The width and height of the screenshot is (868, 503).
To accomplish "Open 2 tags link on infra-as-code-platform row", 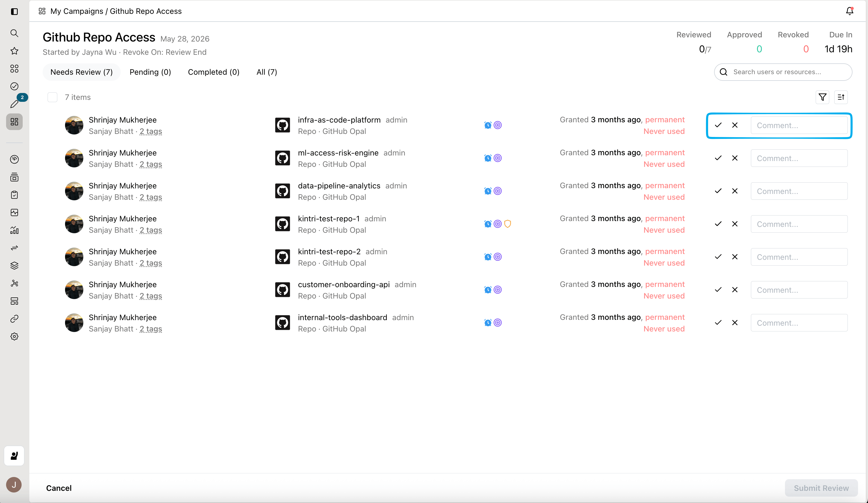I will pyautogui.click(x=151, y=131).
